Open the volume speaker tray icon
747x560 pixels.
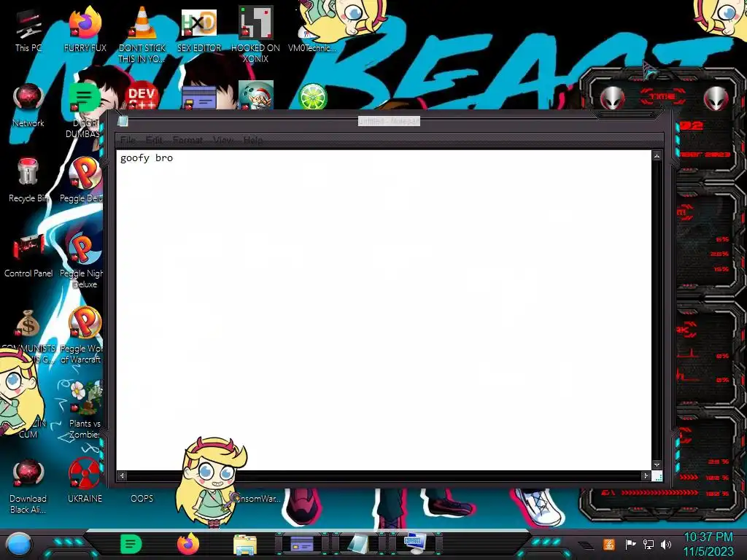(665, 544)
